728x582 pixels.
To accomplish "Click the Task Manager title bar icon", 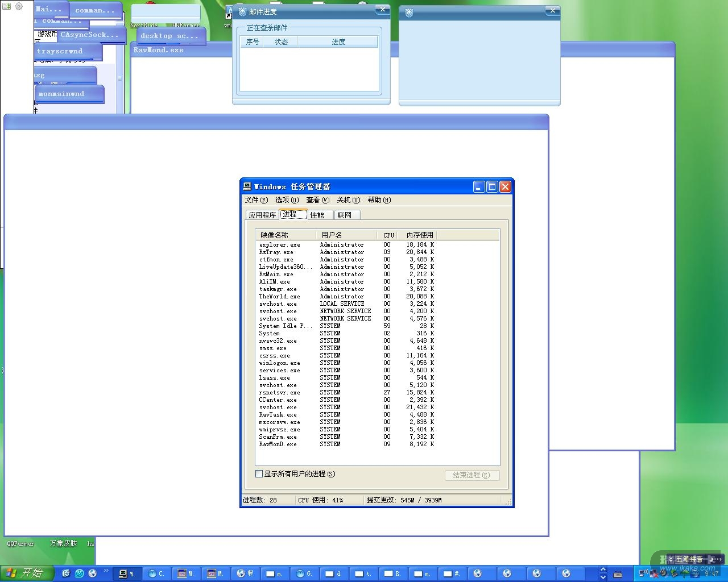I will [x=247, y=186].
